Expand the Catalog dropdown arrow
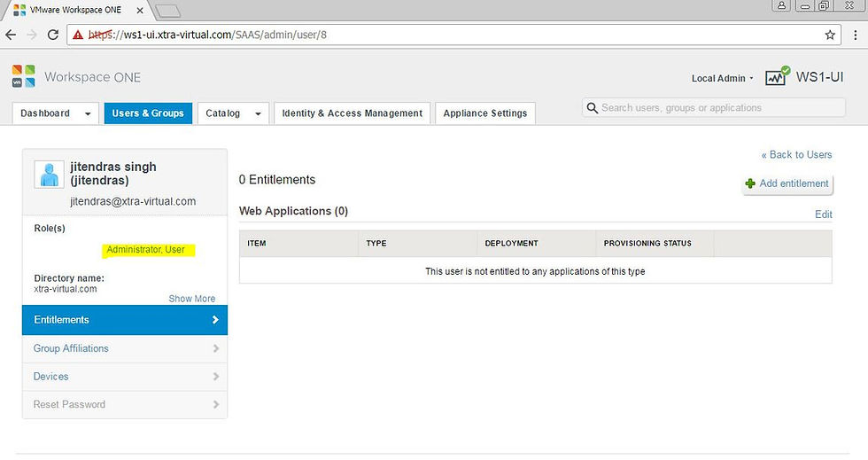 pos(258,113)
